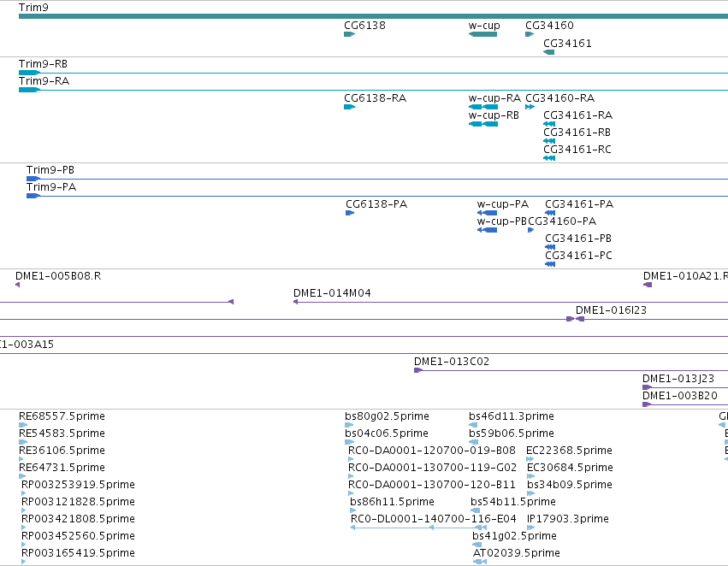728x566 pixels.
Task: Select the CG34161-RA transcript glyph
Action: pos(549,124)
